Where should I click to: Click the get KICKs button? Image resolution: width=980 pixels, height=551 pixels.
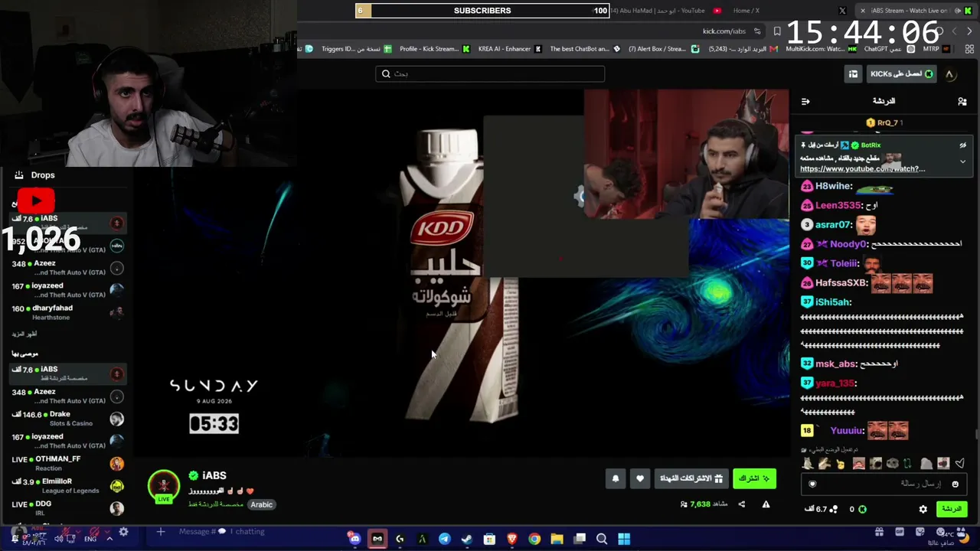point(901,74)
